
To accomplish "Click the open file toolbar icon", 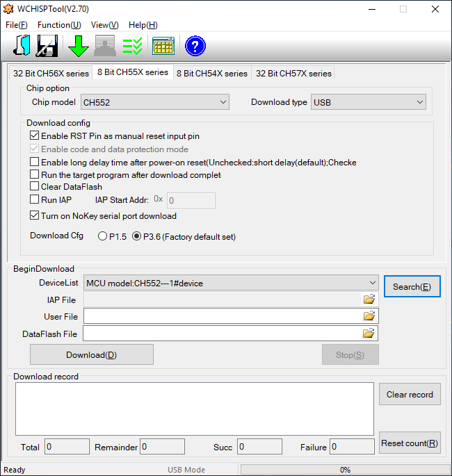I will tap(22, 45).
